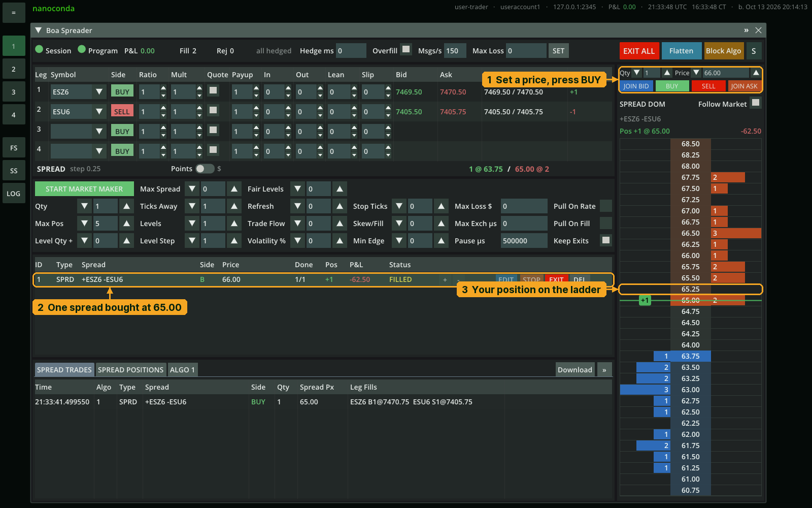Switch the Points / $ toggle
Screen dimensions: 812x508
(205, 169)
